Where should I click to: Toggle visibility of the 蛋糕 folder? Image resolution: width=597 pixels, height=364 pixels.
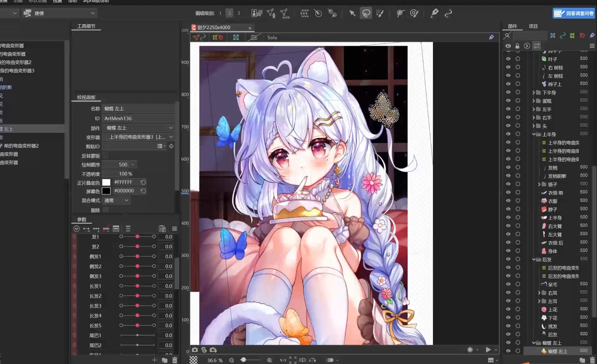[508, 100]
